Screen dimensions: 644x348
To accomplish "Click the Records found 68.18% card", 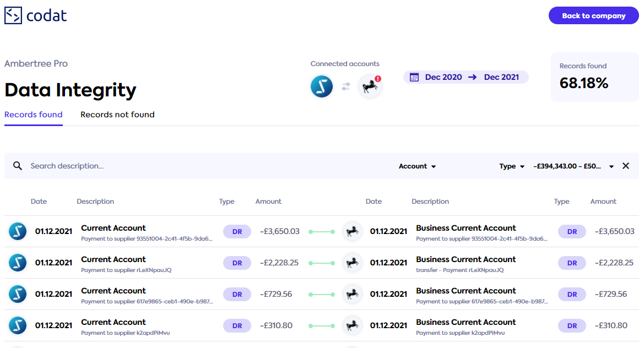I will click(595, 77).
